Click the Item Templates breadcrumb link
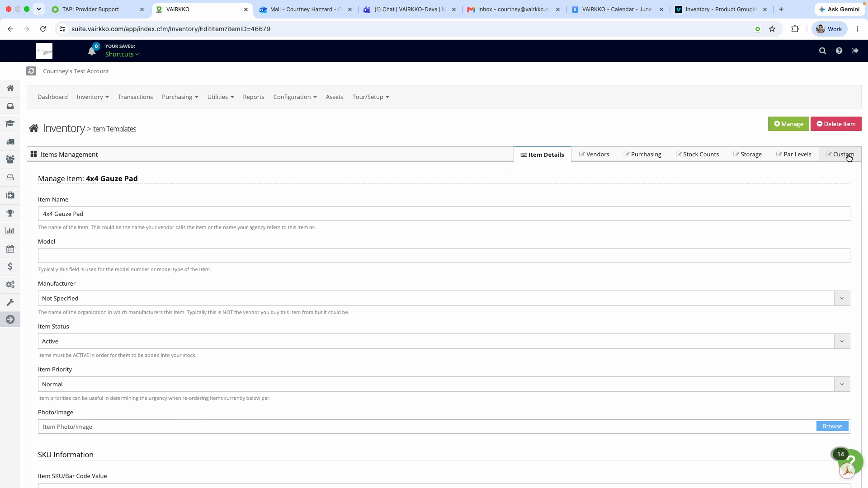This screenshot has height=488, width=868. pyautogui.click(x=114, y=129)
